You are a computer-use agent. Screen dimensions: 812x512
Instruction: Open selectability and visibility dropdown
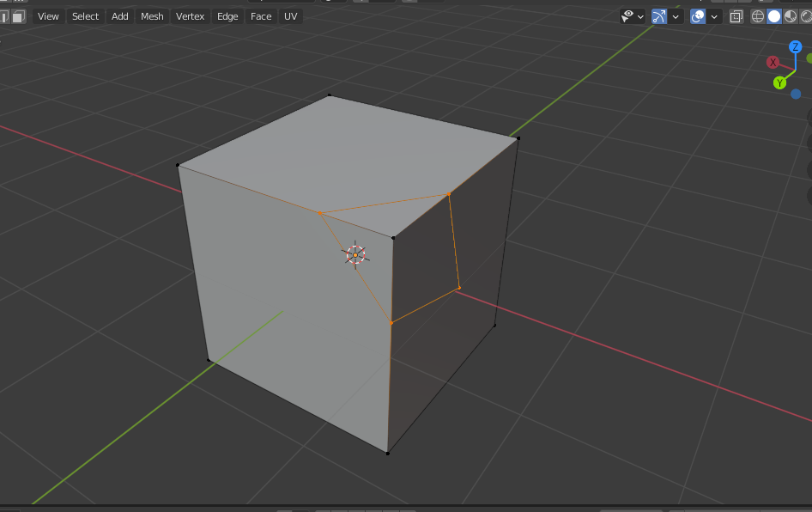click(x=633, y=16)
